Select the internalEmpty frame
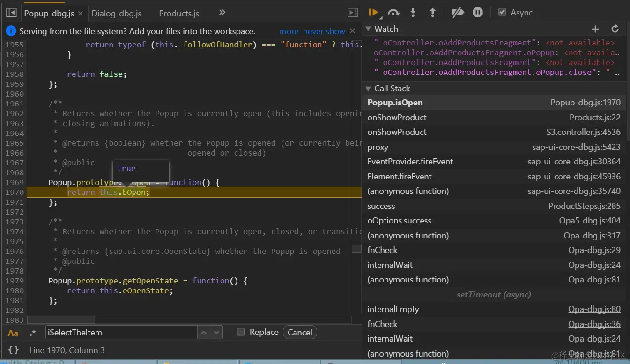630x364 pixels. (494, 309)
